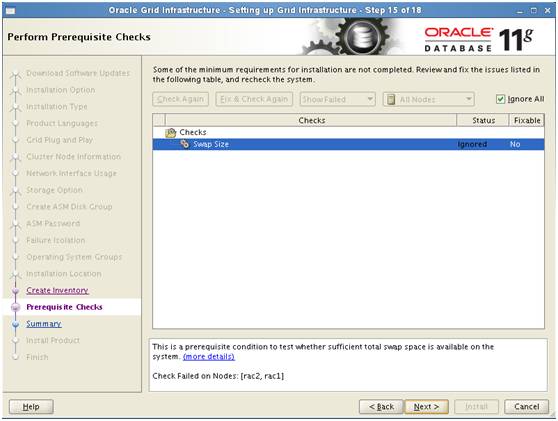Click the Swap Size check icon

click(x=184, y=144)
